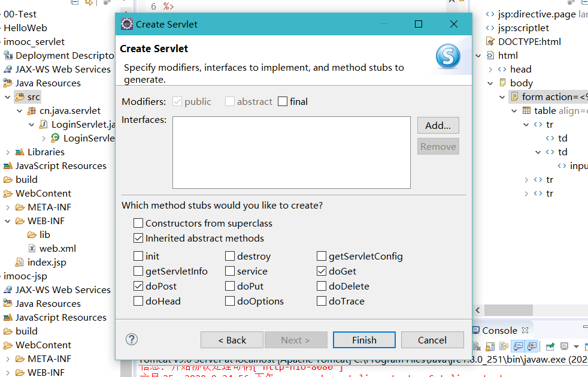This screenshot has width=588, height=377.
Task: Click the outline horizontal scrollbar thumb
Action: point(508,310)
